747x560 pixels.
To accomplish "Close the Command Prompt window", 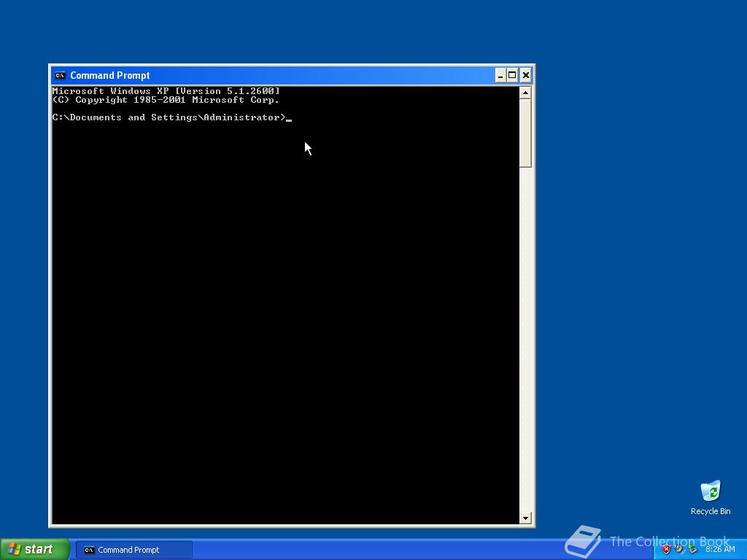I will click(x=525, y=75).
